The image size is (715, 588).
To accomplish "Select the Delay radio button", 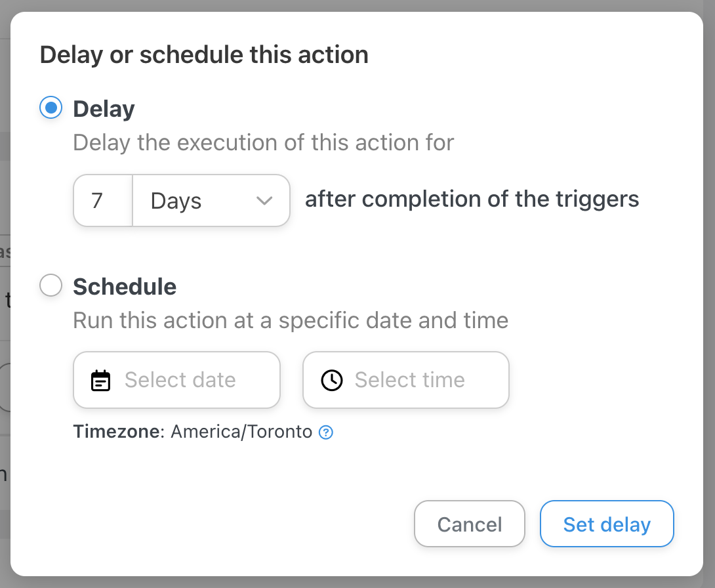I will [51, 108].
